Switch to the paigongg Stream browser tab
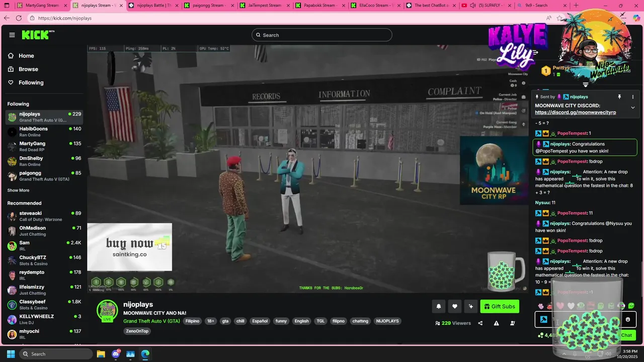 tap(209, 6)
